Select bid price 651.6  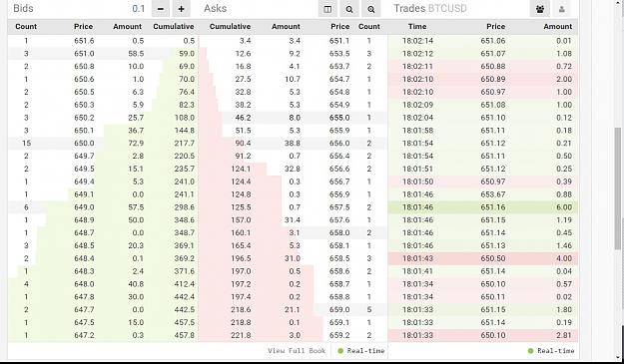tap(84, 41)
